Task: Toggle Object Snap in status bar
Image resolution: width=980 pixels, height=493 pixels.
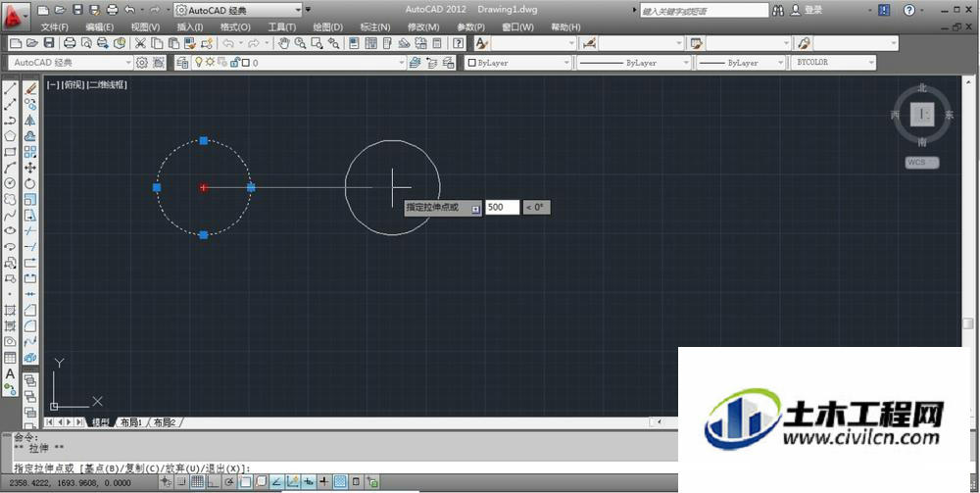Action: click(245, 482)
